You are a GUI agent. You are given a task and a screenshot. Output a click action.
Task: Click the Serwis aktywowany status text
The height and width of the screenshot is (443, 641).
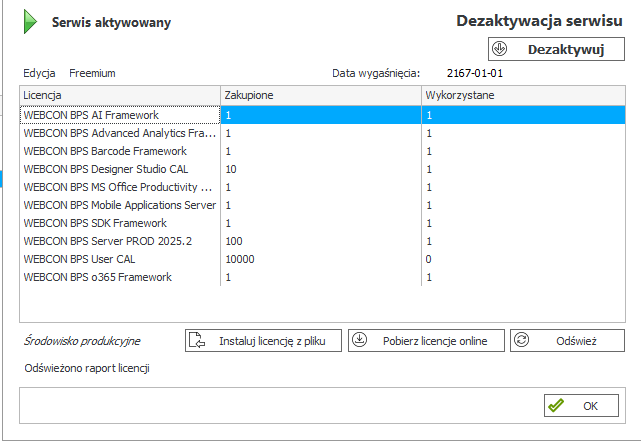coord(111,22)
